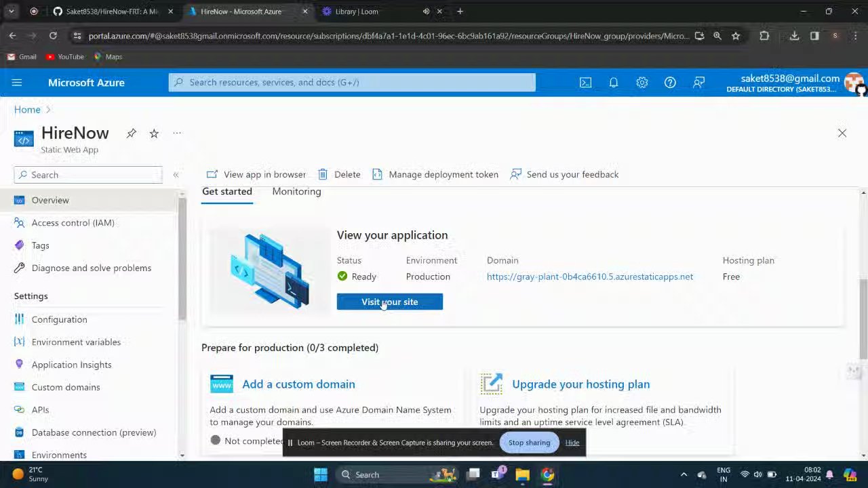Open Gmail bookmark

click(22, 57)
